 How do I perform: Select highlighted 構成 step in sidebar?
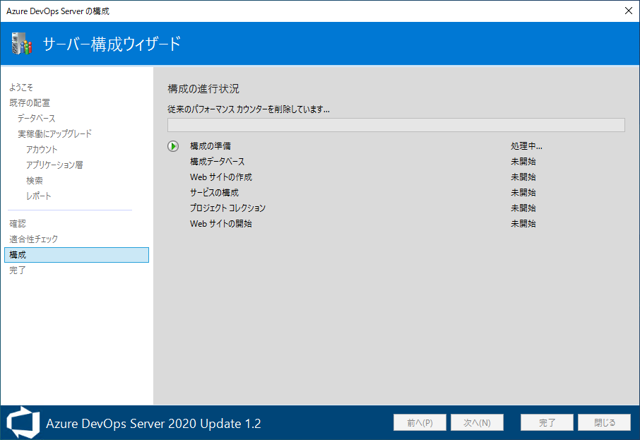tap(76, 255)
